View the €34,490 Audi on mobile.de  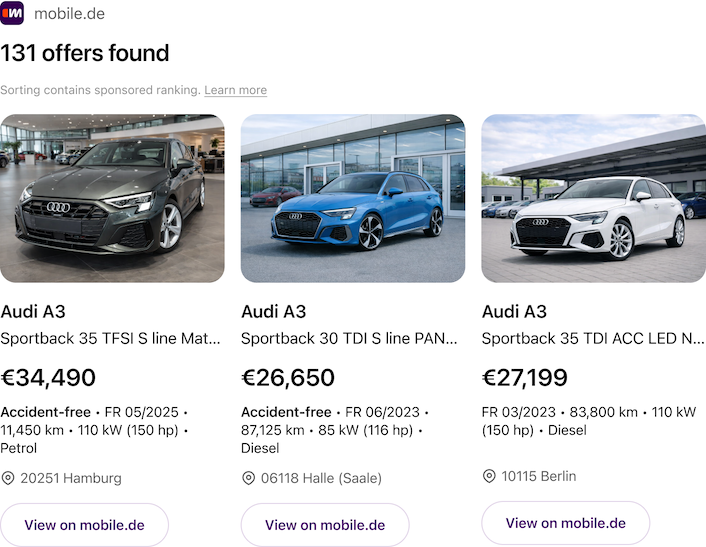84,525
